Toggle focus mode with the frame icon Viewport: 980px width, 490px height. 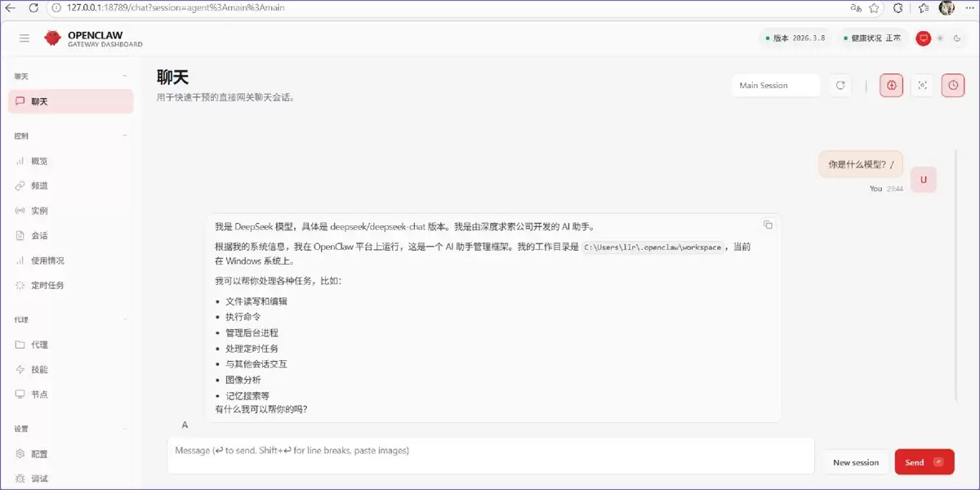923,85
